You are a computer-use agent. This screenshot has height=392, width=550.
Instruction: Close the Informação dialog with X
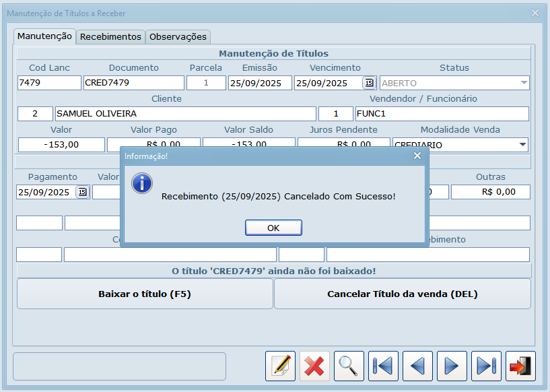(417, 156)
